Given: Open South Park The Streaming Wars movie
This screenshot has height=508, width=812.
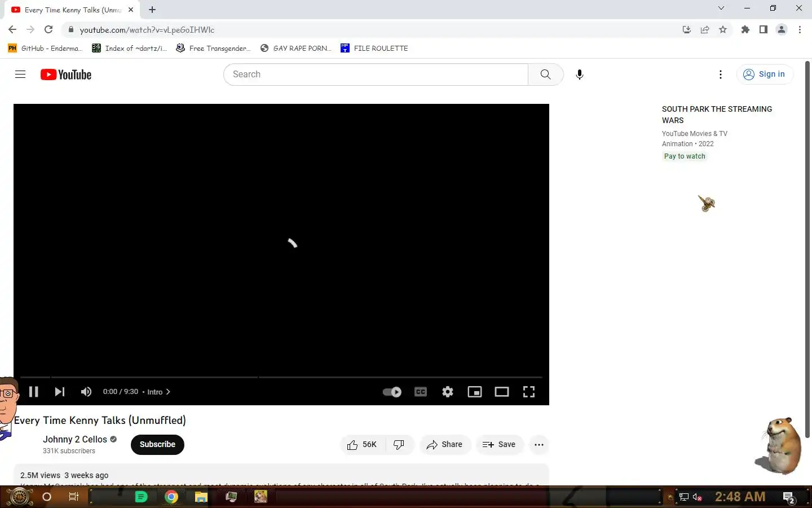Looking at the screenshot, I should click(717, 115).
